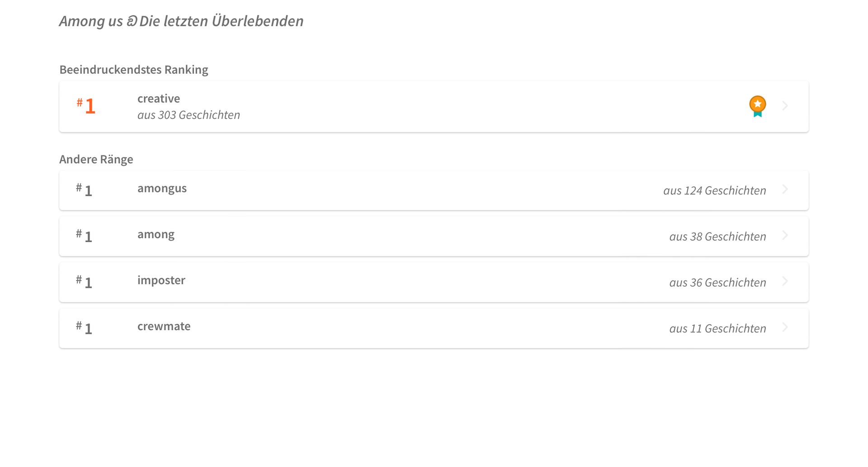Click 'aus 124 Geschichten' count

point(715,191)
